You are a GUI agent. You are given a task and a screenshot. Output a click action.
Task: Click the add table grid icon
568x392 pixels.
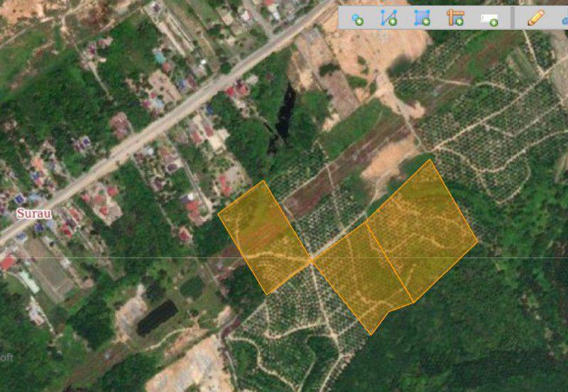(x=455, y=18)
